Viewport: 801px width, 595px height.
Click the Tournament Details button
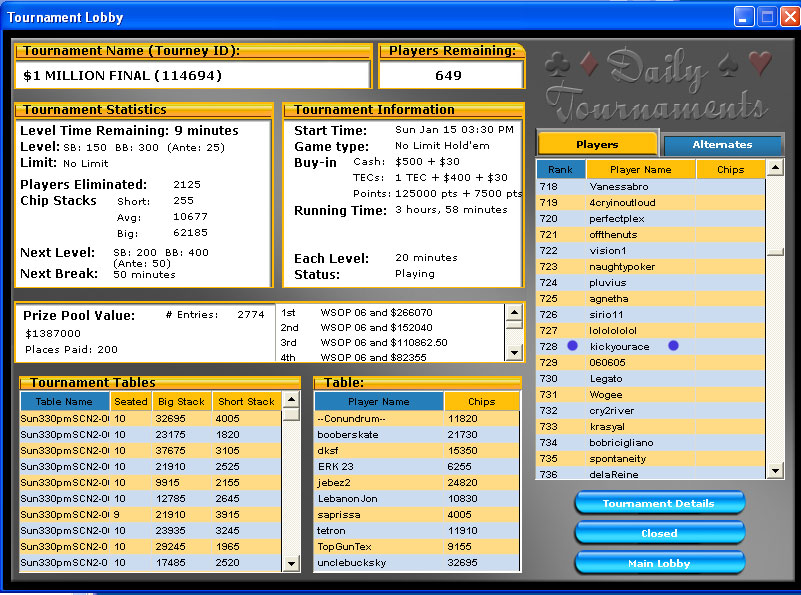659,503
